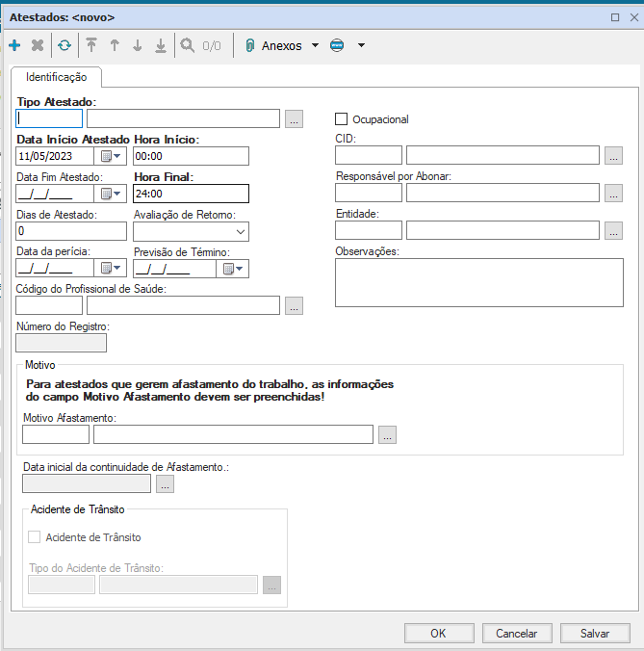Open calendar picker for Data Início Atestado
This screenshot has height=651, width=644.
pyautogui.click(x=112, y=156)
